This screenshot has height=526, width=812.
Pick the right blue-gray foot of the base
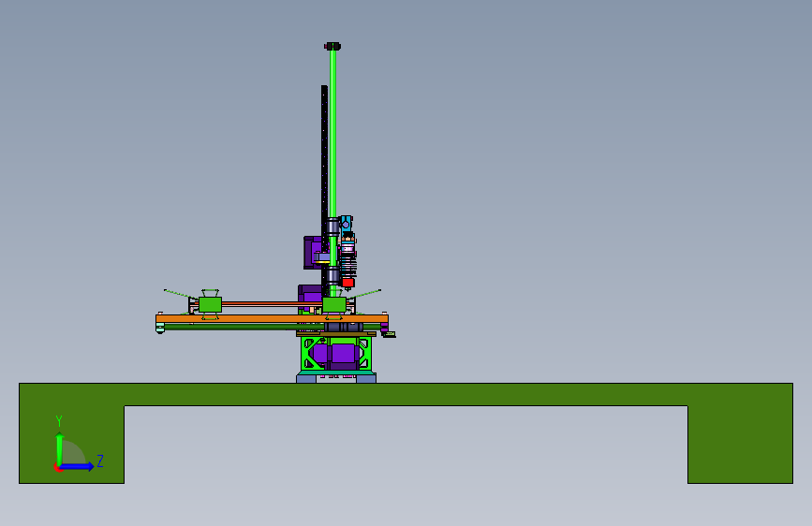point(366,379)
